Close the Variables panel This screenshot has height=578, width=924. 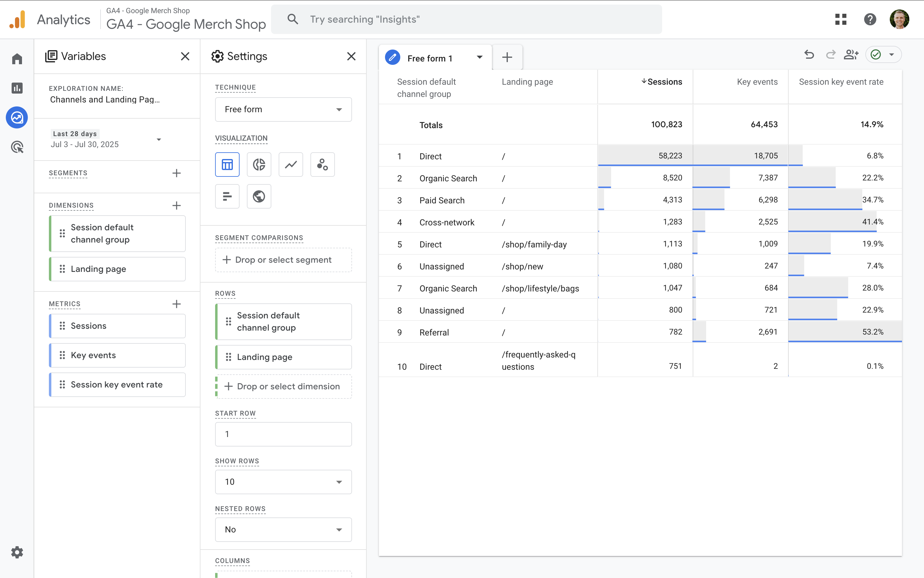click(185, 56)
